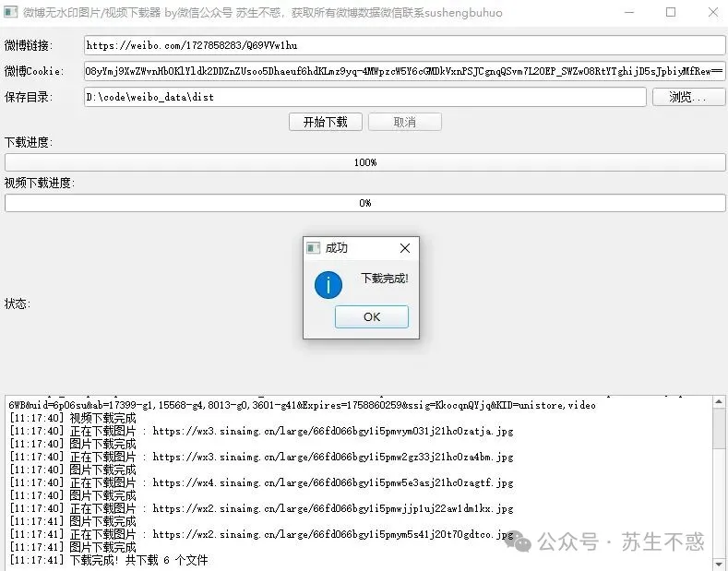Screen dimensions: 728x571
Task: Click log line containing Expires=1758860259
Action: (303, 405)
